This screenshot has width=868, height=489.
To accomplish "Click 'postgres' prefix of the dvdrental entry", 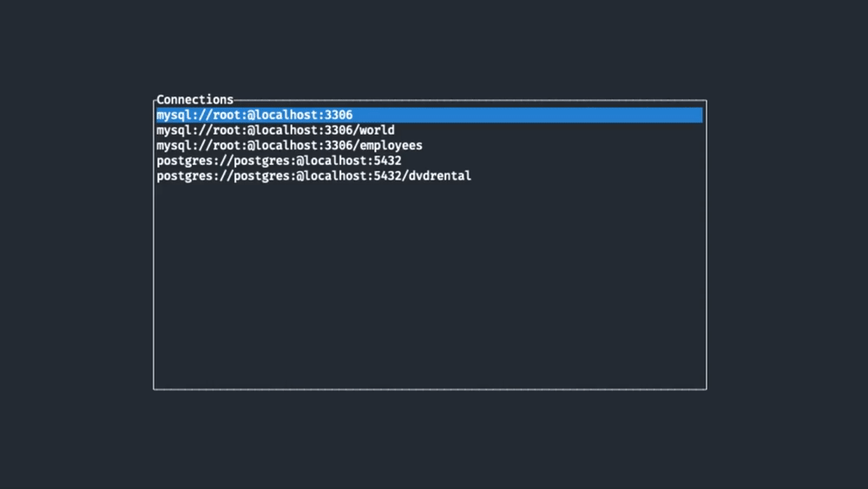I will click(184, 176).
